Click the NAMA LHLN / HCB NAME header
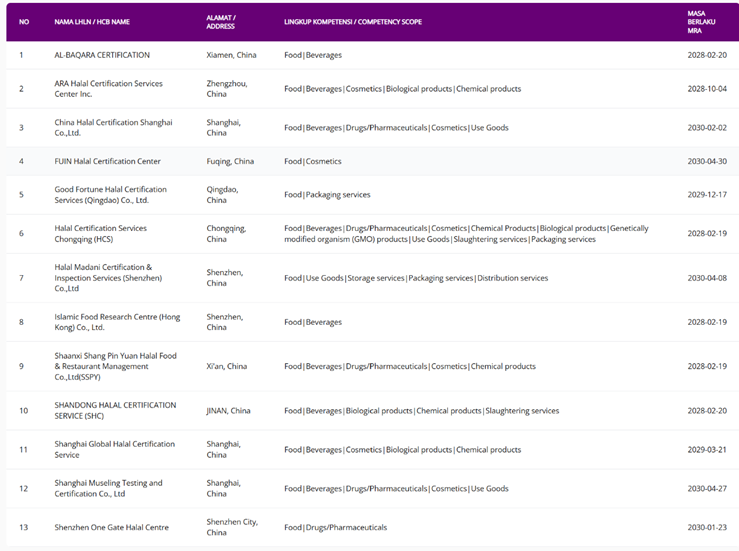739x551 pixels. click(92, 22)
